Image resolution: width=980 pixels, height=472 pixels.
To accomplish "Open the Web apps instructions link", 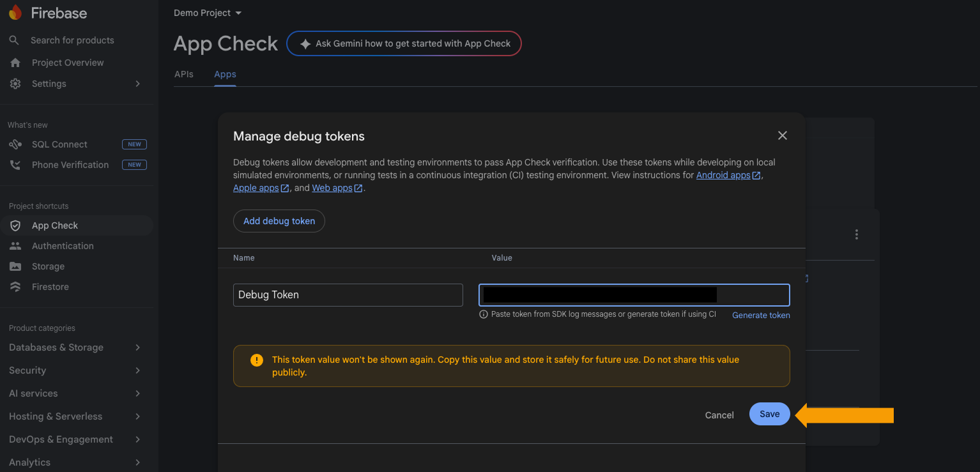I will [332, 188].
